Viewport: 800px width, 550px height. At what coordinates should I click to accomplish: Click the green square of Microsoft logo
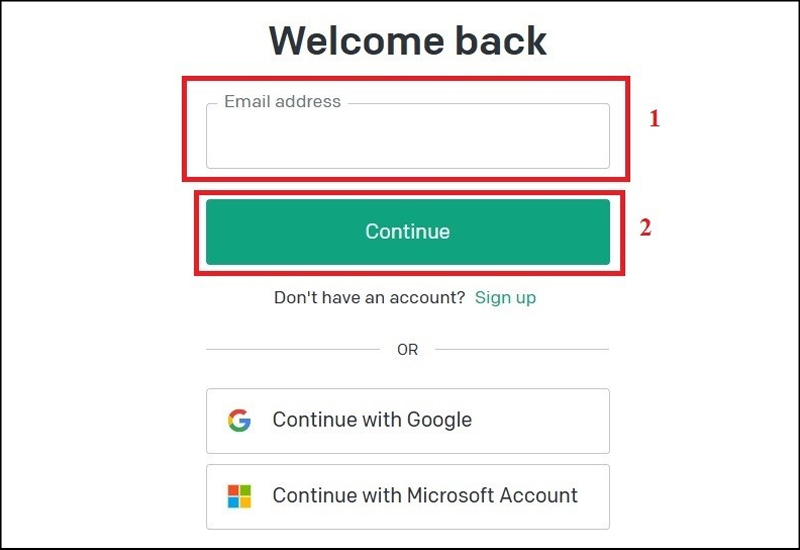point(245,490)
